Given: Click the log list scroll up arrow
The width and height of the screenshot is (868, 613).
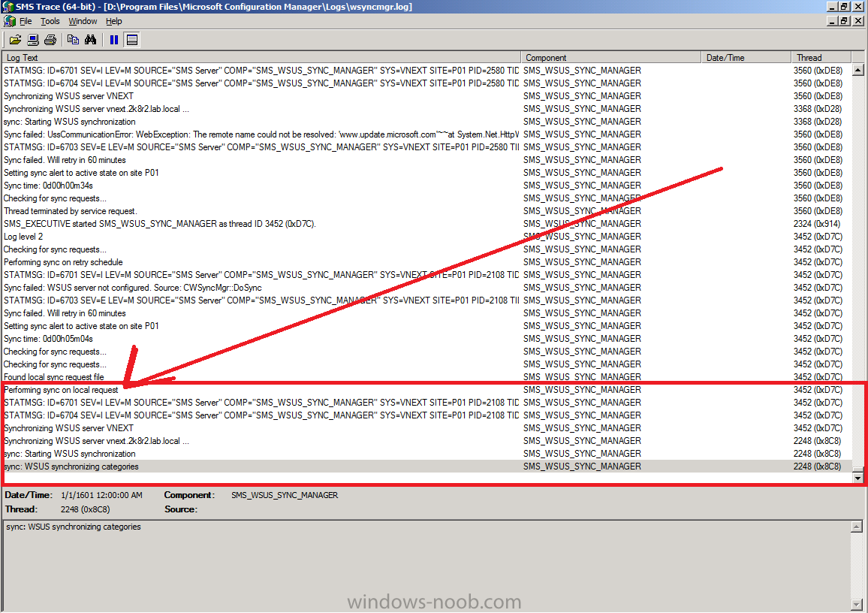Looking at the screenshot, I should [858, 71].
